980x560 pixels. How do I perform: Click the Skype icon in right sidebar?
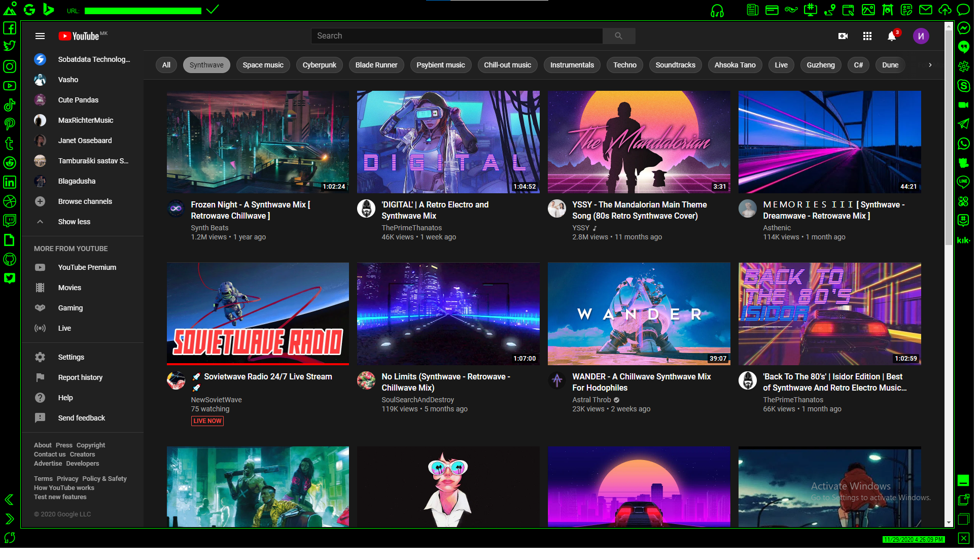click(963, 86)
